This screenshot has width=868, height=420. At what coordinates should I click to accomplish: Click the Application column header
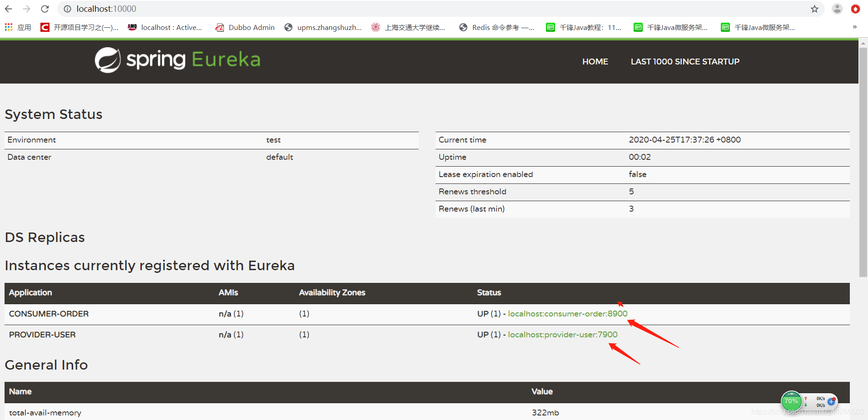[x=30, y=292]
